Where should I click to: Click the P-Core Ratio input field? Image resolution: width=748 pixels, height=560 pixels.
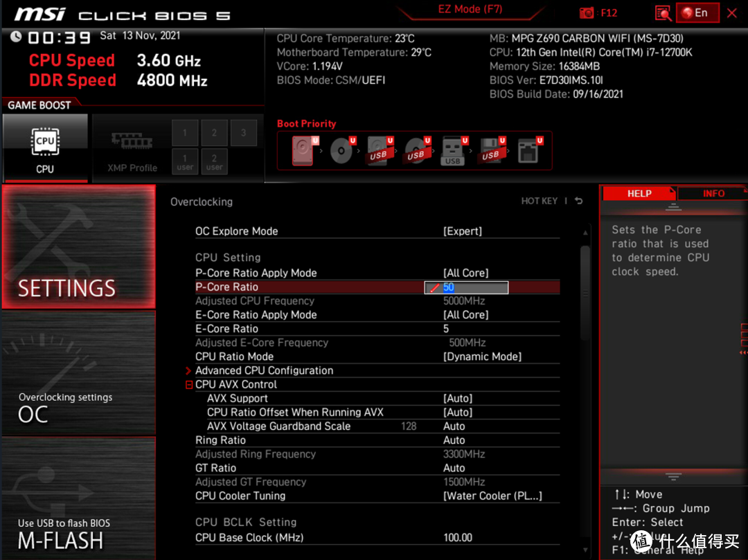click(x=474, y=287)
